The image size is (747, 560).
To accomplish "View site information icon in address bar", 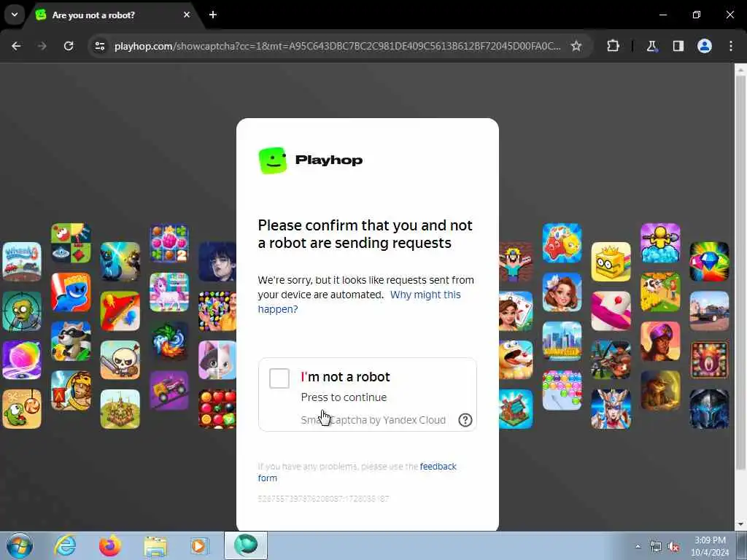I will pyautogui.click(x=99, y=46).
